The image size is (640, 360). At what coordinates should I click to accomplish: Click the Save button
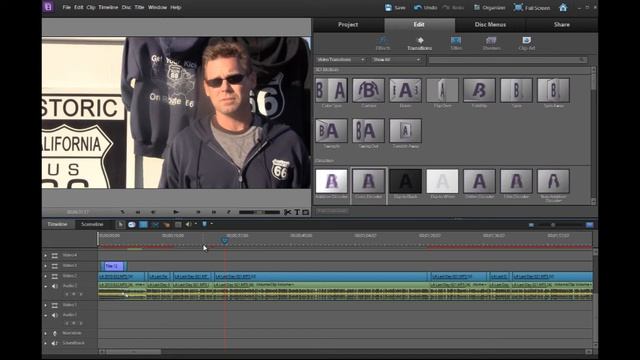tap(395, 8)
